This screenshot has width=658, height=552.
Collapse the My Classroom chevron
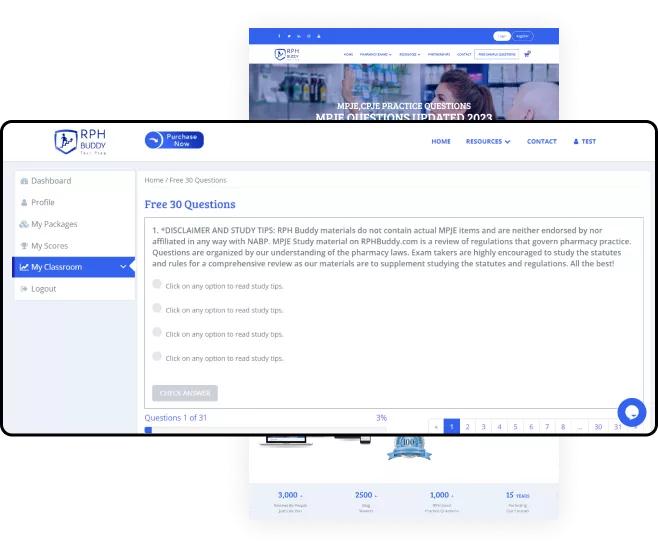[x=123, y=267]
